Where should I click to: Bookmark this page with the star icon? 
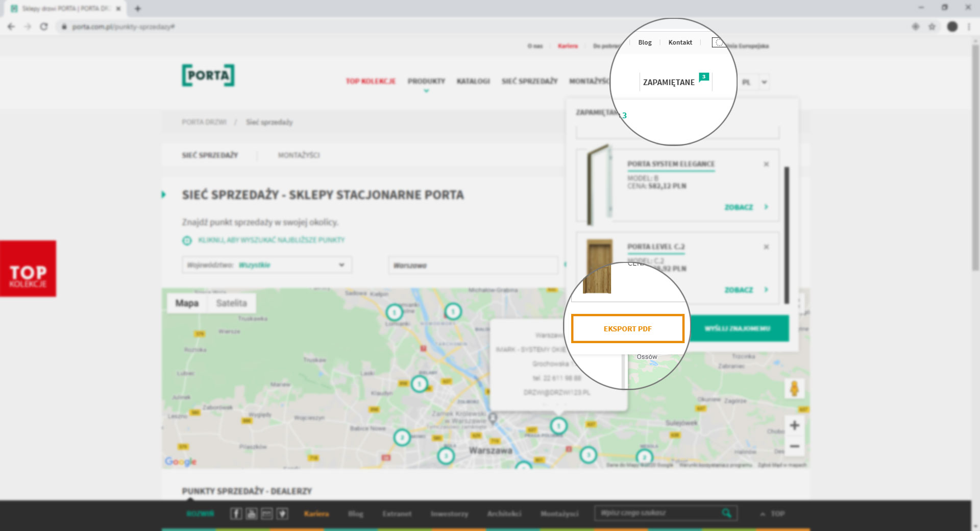(932, 27)
